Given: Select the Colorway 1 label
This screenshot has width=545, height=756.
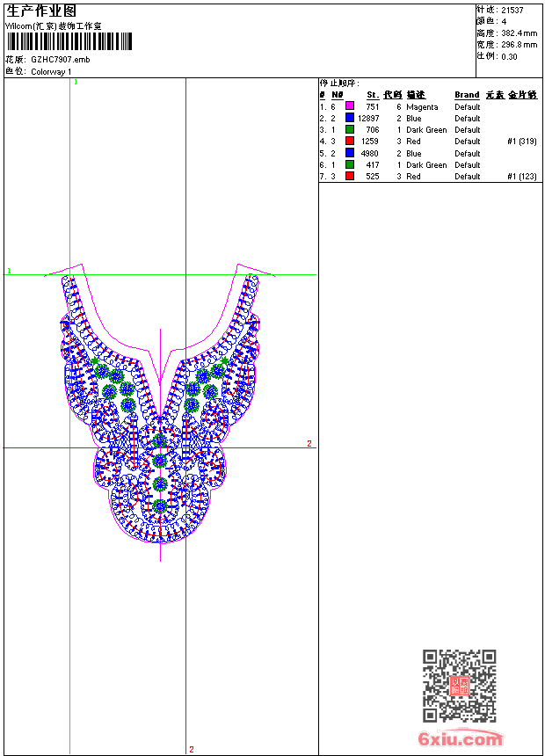Looking at the screenshot, I should (52, 72).
